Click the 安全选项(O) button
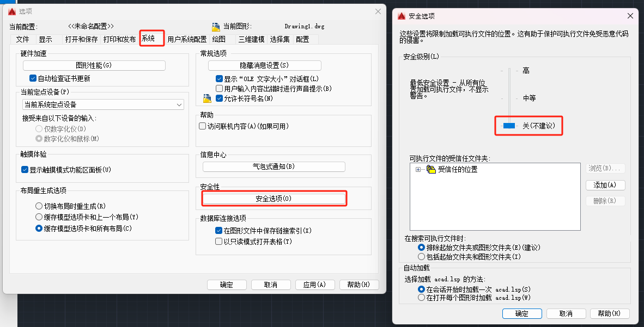Screen dimensions: 644x327 click(274, 199)
